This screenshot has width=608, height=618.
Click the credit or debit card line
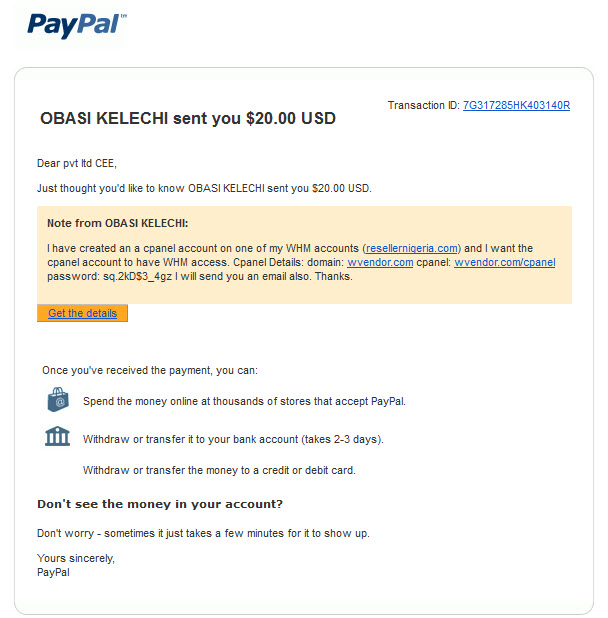tap(219, 470)
